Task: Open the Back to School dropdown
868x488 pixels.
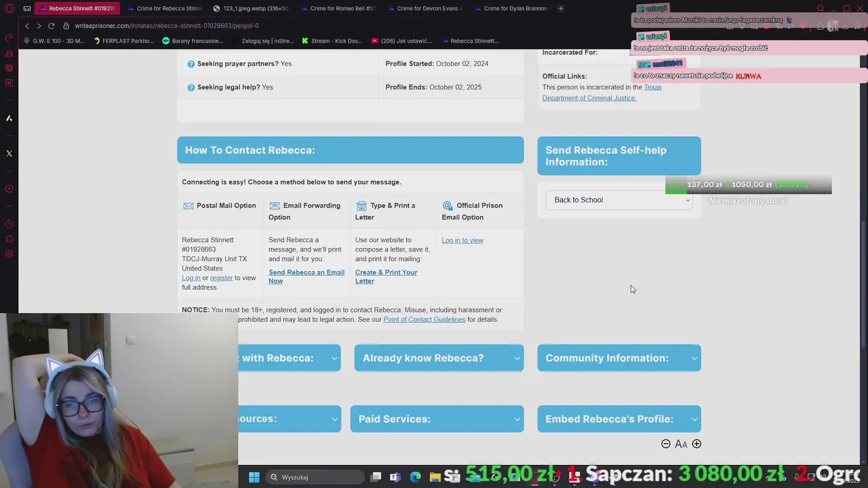Action: coord(619,200)
